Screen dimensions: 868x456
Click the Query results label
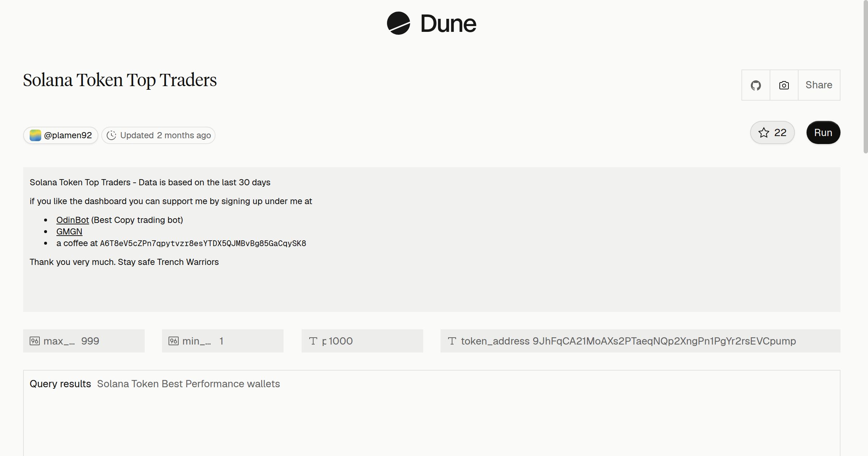pos(60,384)
